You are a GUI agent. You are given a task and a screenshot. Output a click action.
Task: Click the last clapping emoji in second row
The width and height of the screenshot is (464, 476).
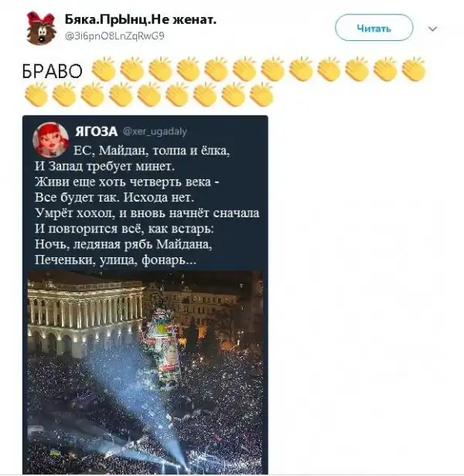(261, 94)
